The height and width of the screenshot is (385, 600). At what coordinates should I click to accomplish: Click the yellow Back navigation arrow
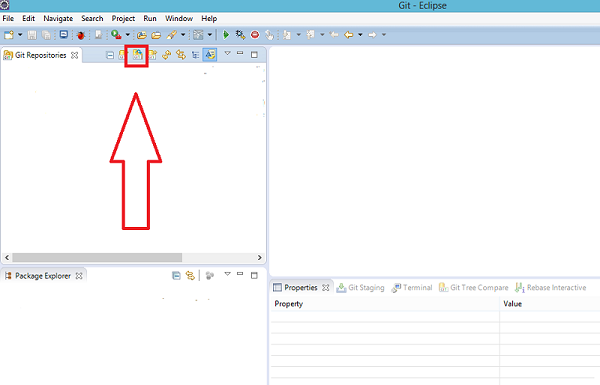coord(349,35)
